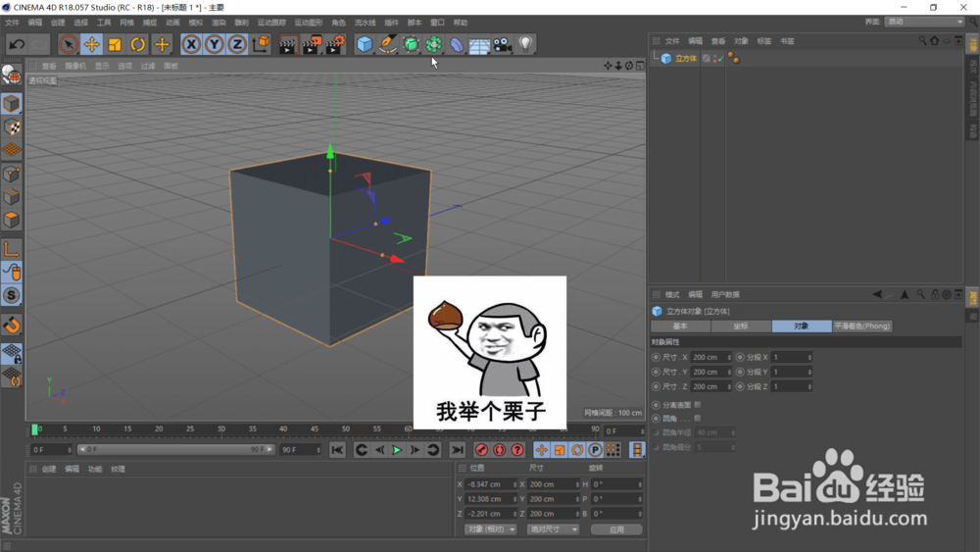This screenshot has height=552, width=980.
Task: Click the Subdivision Surface generator icon
Action: pyautogui.click(x=411, y=44)
